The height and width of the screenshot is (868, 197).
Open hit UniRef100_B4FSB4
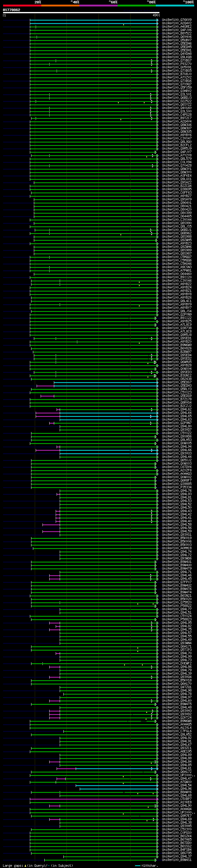click(x=177, y=850)
